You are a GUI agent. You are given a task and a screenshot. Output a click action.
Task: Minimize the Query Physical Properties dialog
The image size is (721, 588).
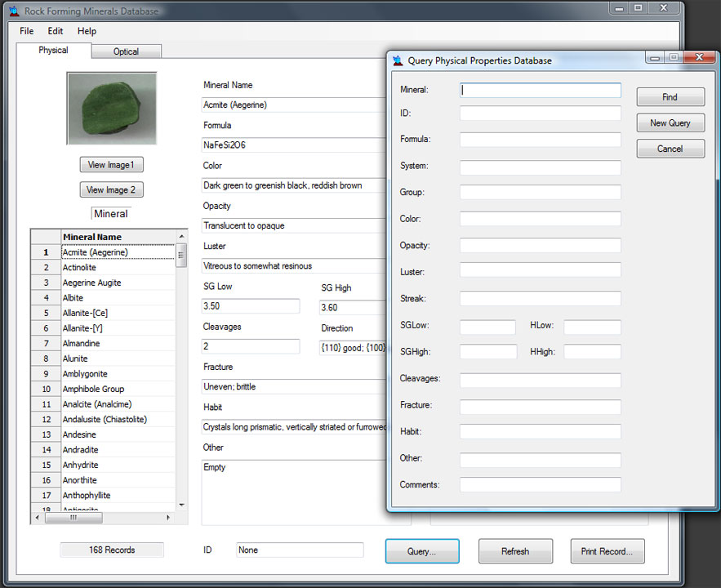655,58
